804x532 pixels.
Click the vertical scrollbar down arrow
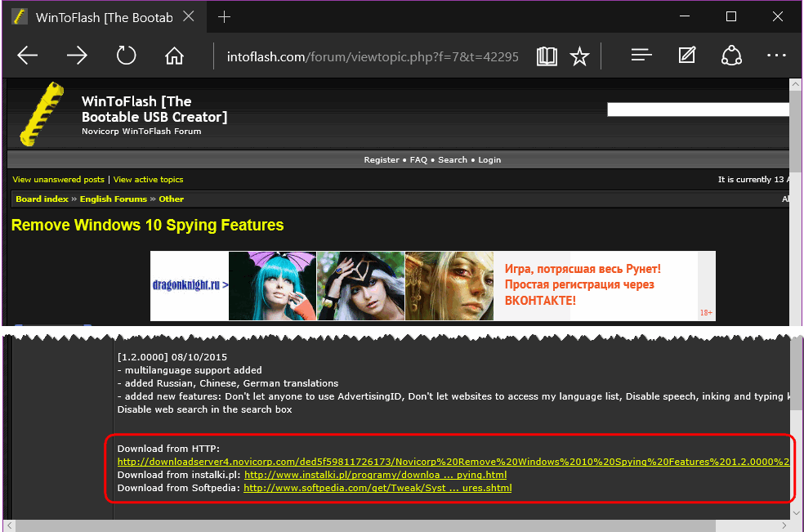pyautogui.click(x=796, y=512)
